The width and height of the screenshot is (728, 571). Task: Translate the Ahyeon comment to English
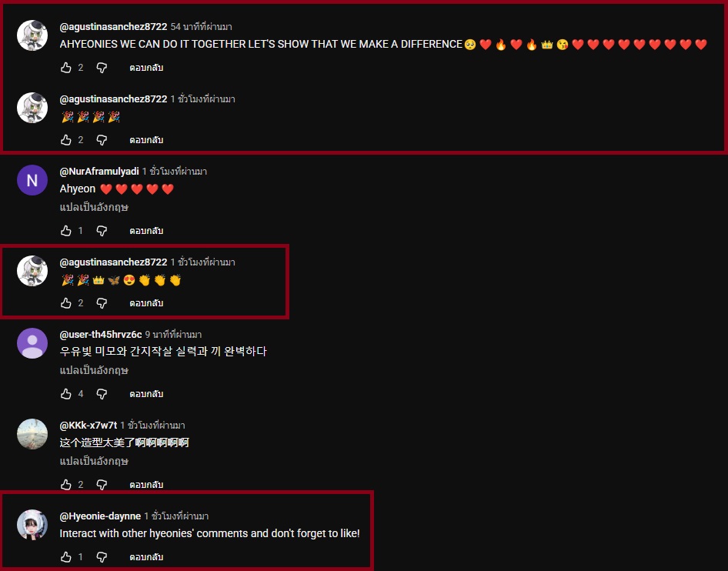click(94, 207)
